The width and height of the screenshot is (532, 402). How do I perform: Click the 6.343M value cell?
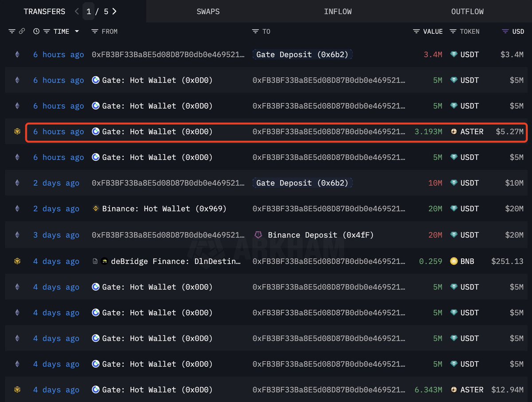coord(428,390)
